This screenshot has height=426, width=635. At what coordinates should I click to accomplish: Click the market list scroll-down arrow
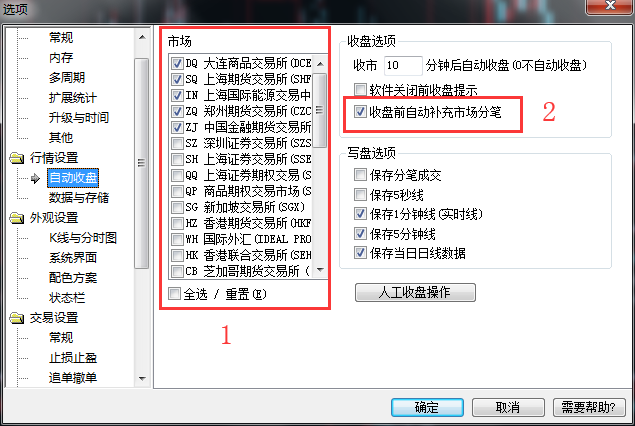pyautogui.click(x=320, y=270)
